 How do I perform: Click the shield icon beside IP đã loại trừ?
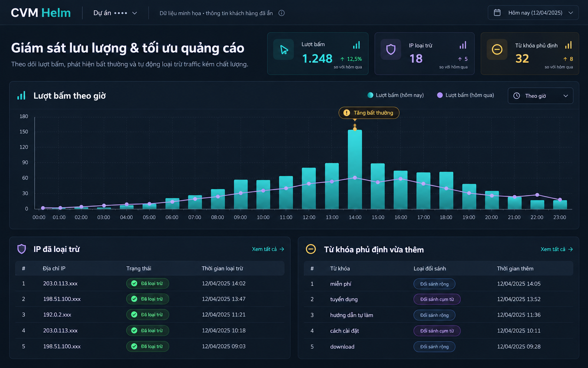point(22,249)
